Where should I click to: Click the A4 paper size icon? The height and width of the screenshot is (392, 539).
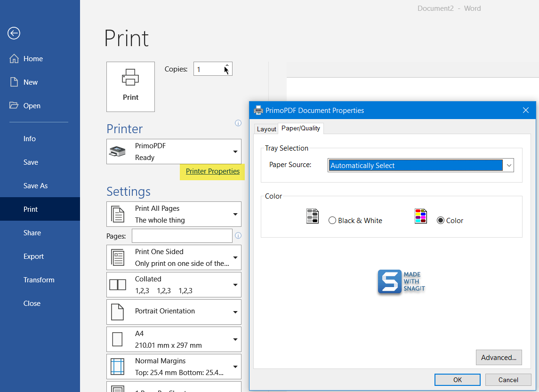[x=118, y=339]
